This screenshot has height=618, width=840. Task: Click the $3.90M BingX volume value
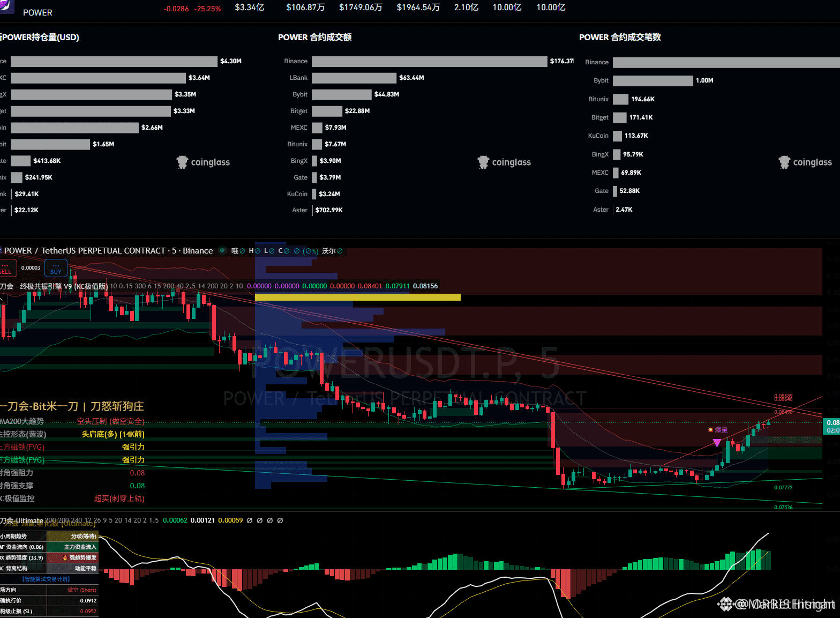pos(331,161)
